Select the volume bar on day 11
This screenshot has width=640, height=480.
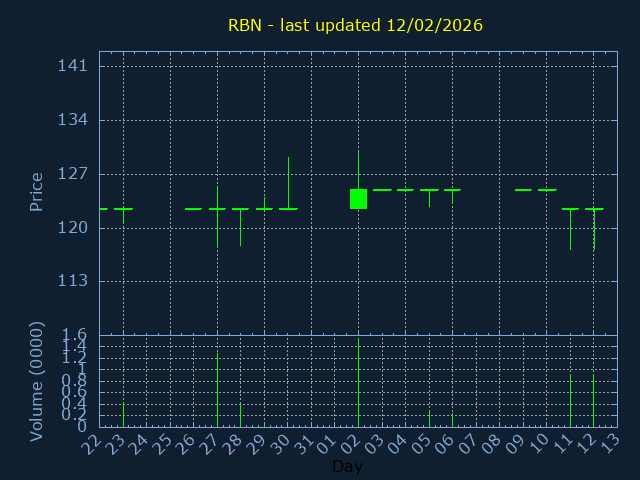click(x=570, y=400)
